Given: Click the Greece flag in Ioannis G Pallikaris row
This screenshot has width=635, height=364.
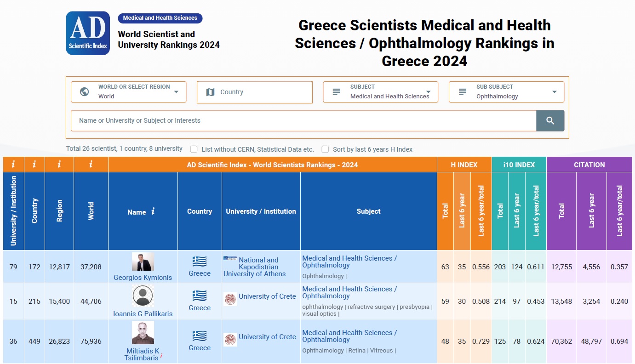Looking at the screenshot, I should 200,296.
